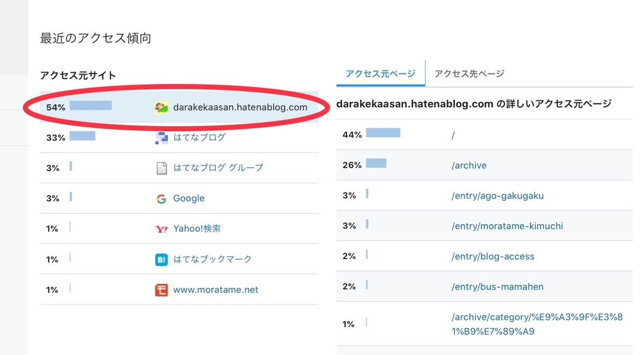The height and width of the screenshot is (355, 644).
Task: Open the /archive page link
Action: 469,165
